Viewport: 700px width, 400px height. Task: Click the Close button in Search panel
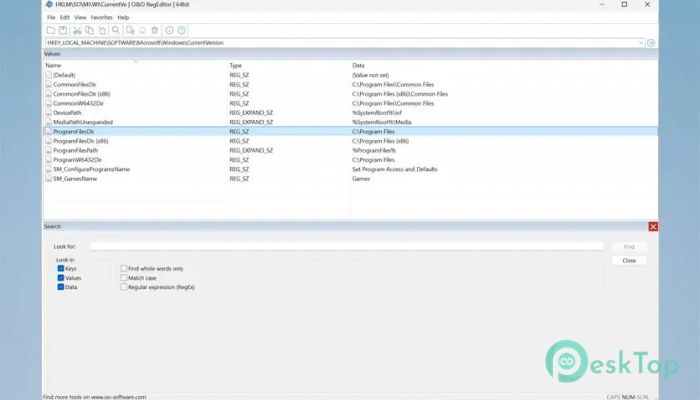pyautogui.click(x=629, y=260)
